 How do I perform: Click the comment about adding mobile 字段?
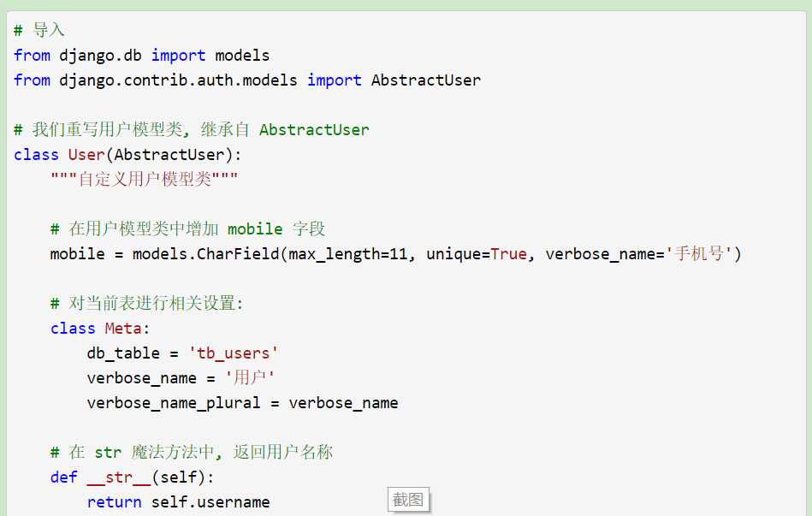click(x=187, y=229)
